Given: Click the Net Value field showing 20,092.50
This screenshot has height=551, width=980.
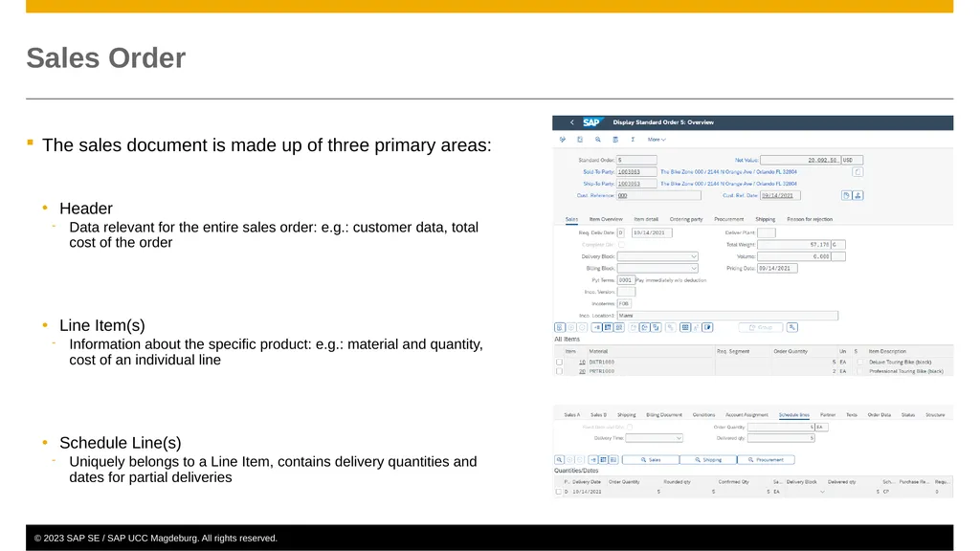Looking at the screenshot, I should pos(800,160).
